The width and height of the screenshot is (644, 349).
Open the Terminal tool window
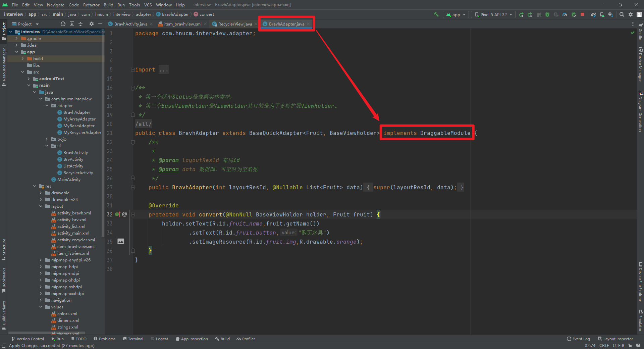(133, 339)
